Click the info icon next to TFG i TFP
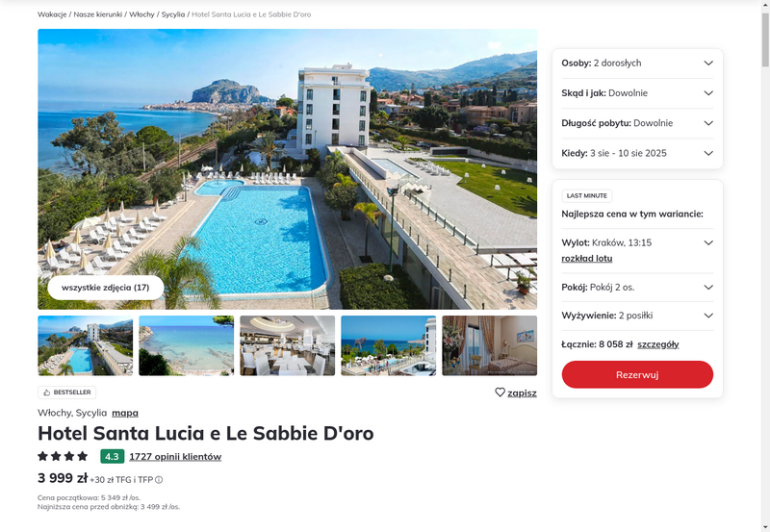The width and height of the screenshot is (770, 532). 159,480
